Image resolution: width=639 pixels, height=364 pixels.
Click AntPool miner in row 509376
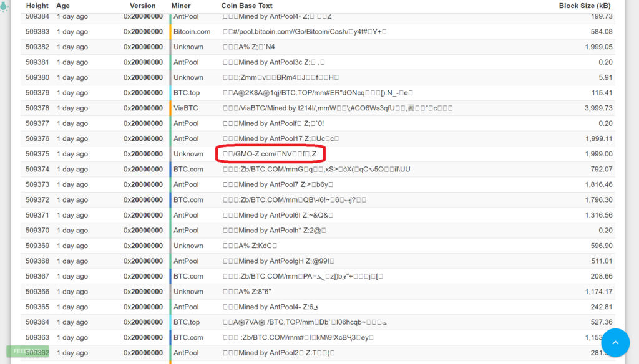point(186,138)
